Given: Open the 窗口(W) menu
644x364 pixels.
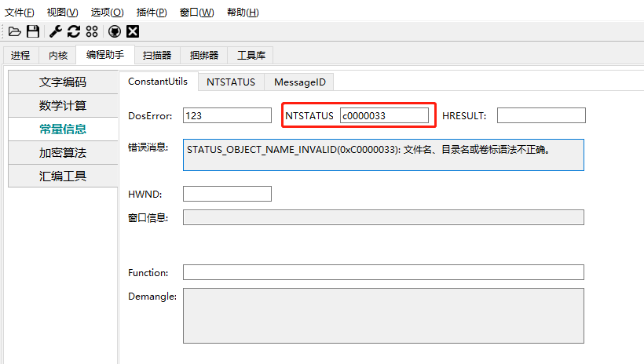Looking at the screenshot, I should pos(196,13).
